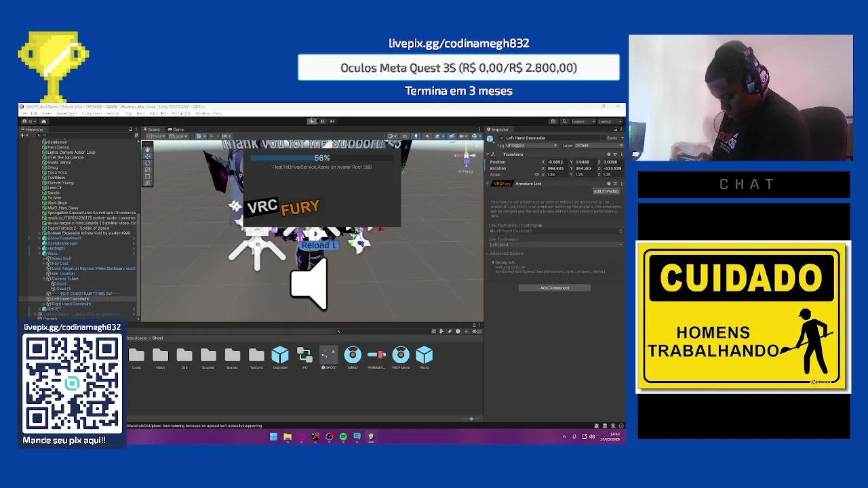
Task: Select the VRCF Menu asset
Action: [401, 357]
